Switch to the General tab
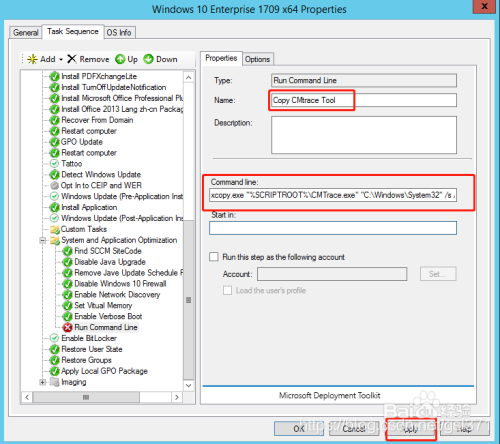 click(x=26, y=33)
